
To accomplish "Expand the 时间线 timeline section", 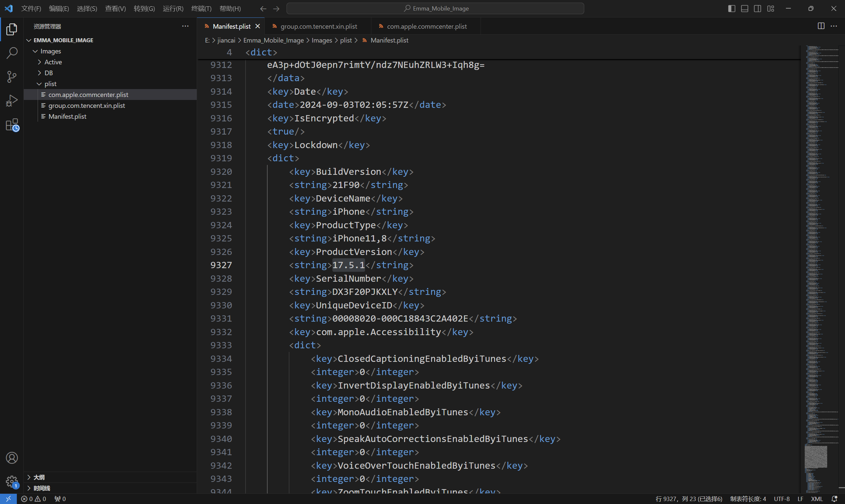I will 110,488.
